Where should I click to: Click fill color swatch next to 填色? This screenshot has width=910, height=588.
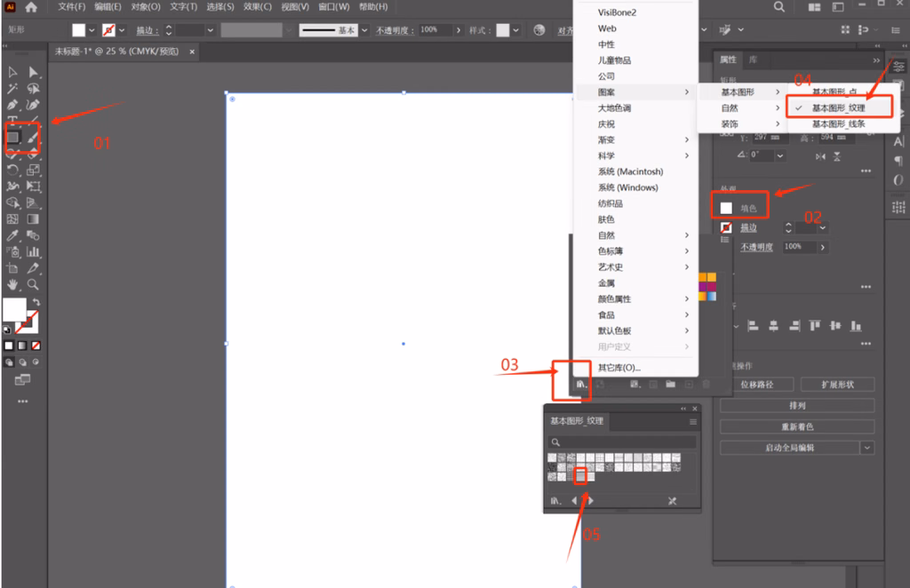coord(726,208)
